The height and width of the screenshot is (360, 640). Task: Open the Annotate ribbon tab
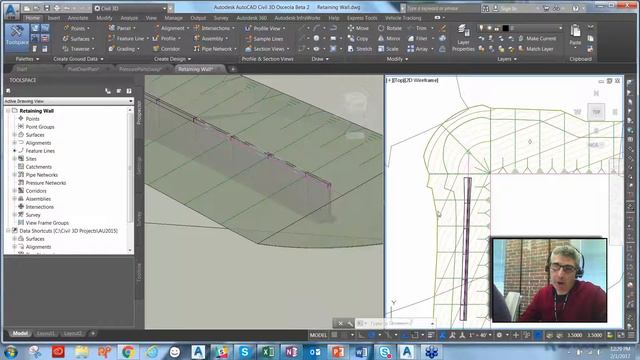[78, 18]
